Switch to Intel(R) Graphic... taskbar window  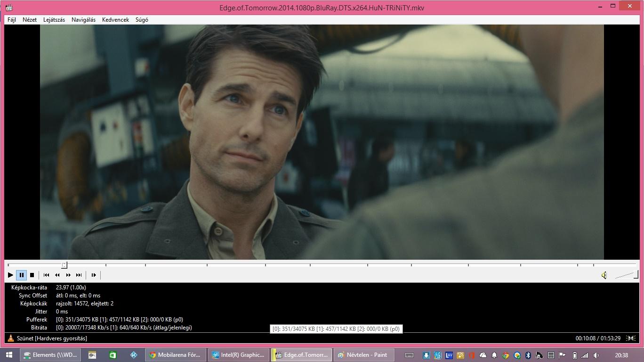click(x=238, y=355)
